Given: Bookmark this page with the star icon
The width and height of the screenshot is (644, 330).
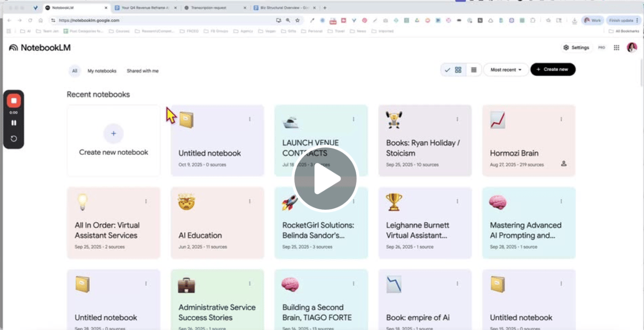Looking at the screenshot, I should coord(297,20).
